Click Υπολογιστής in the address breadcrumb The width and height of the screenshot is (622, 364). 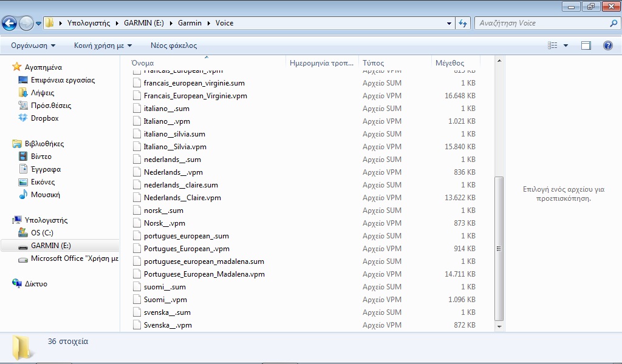89,23
